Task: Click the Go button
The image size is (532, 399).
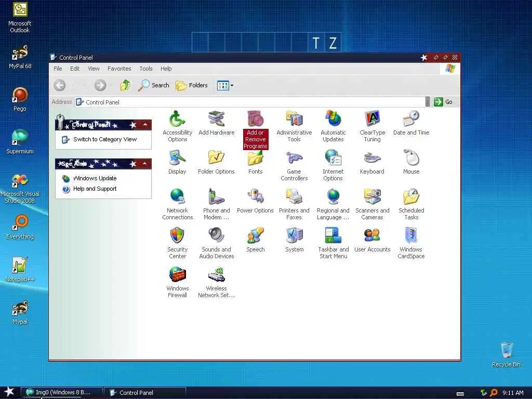Action: (x=443, y=102)
